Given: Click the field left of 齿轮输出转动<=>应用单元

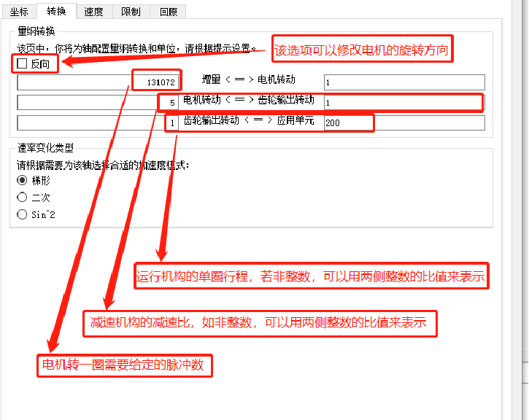Looking at the screenshot, I should (x=98, y=123).
